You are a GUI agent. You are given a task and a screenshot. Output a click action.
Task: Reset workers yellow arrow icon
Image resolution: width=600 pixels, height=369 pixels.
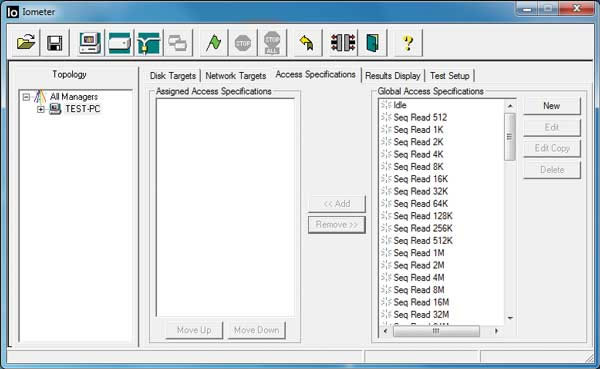tap(307, 42)
